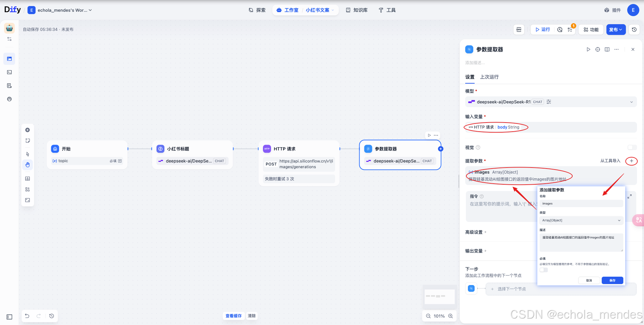Open the checklist icon with badge 1

[570, 30]
